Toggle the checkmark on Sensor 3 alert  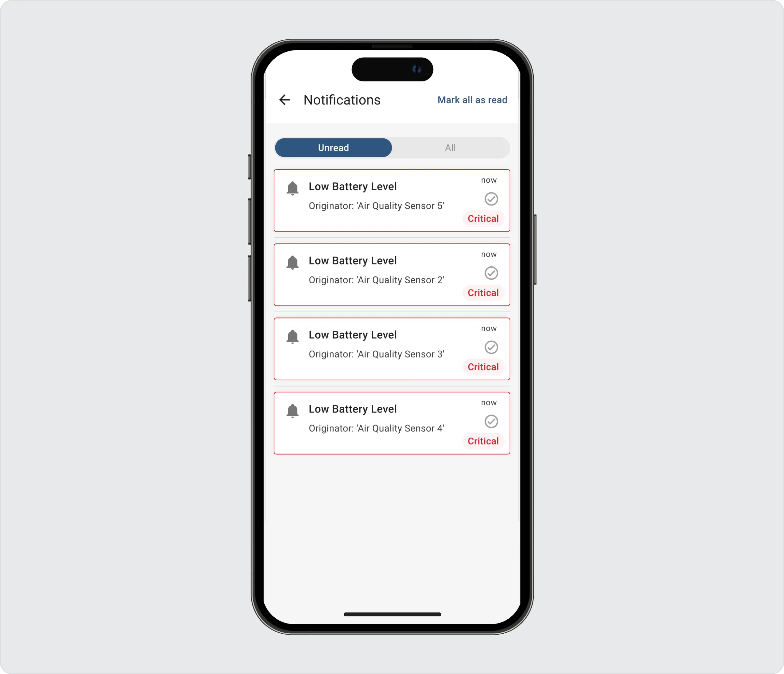coord(491,347)
